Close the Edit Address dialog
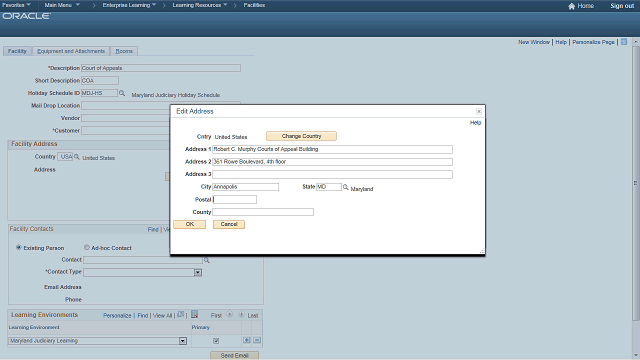The height and width of the screenshot is (360, 640). (479, 111)
